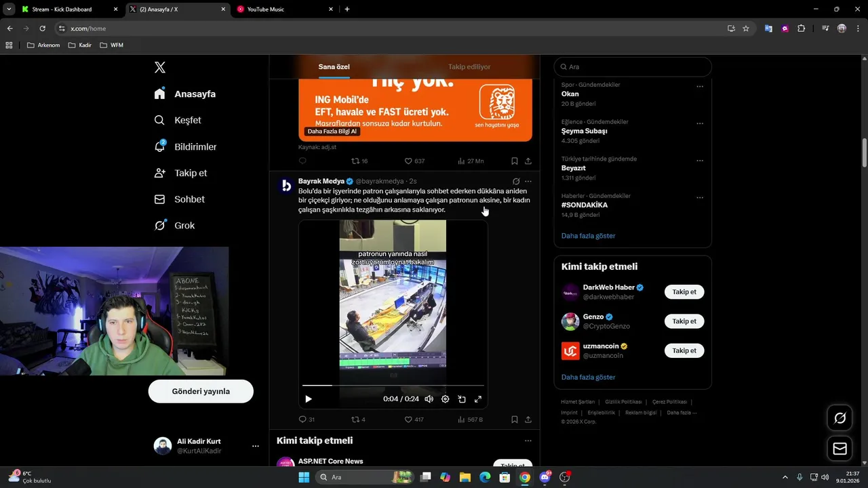Switch to Stream - Kick Dashboard tab
The height and width of the screenshot is (488, 868).
(x=69, y=9)
